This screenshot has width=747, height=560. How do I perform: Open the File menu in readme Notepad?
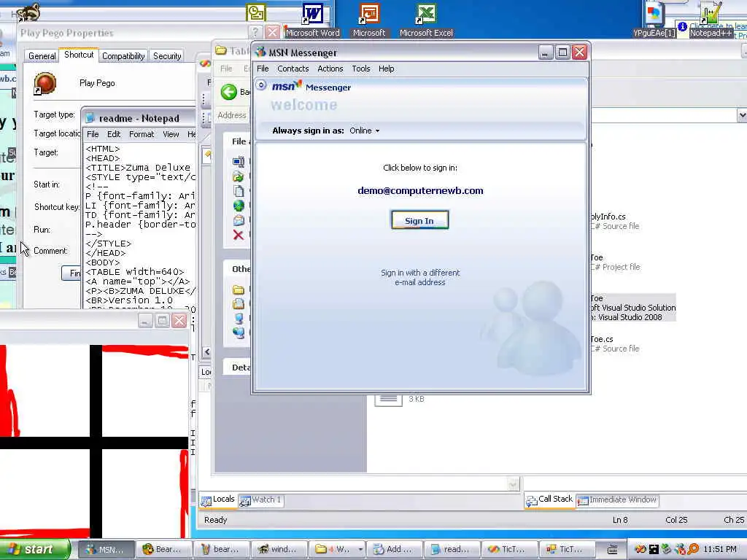pyautogui.click(x=93, y=134)
